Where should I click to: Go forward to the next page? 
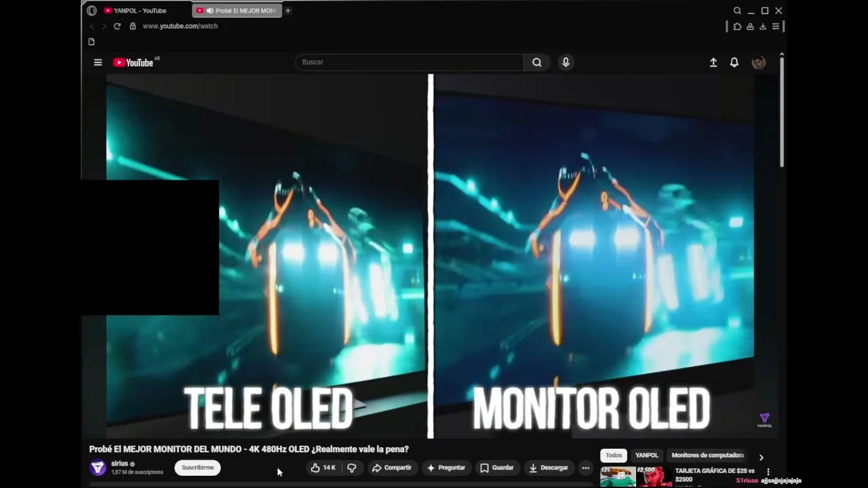click(104, 26)
